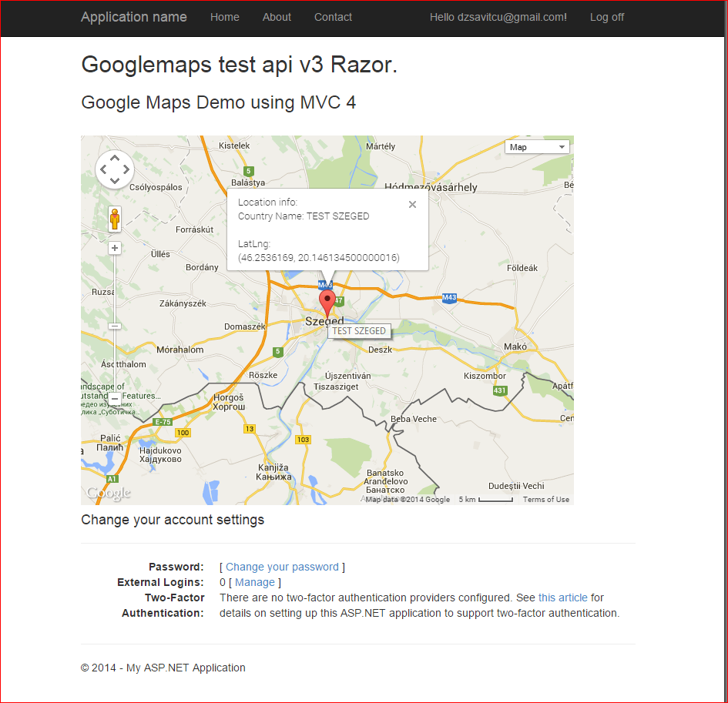
Task: Open the Hello dzsavitcu@gmail.com account link
Action: (x=498, y=17)
